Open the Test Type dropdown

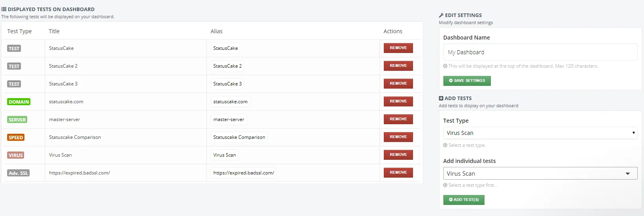pyautogui.click(x=540, y=133)
